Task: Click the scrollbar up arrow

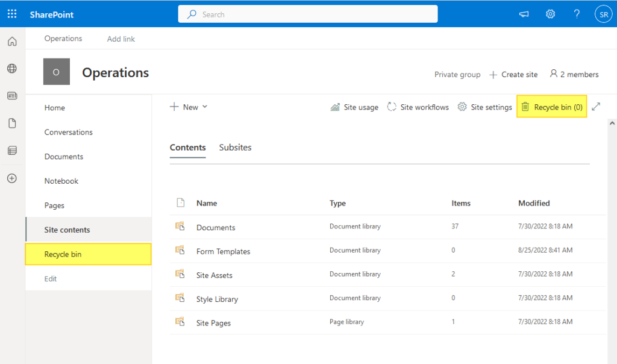Action: click(x=612, y=123)
